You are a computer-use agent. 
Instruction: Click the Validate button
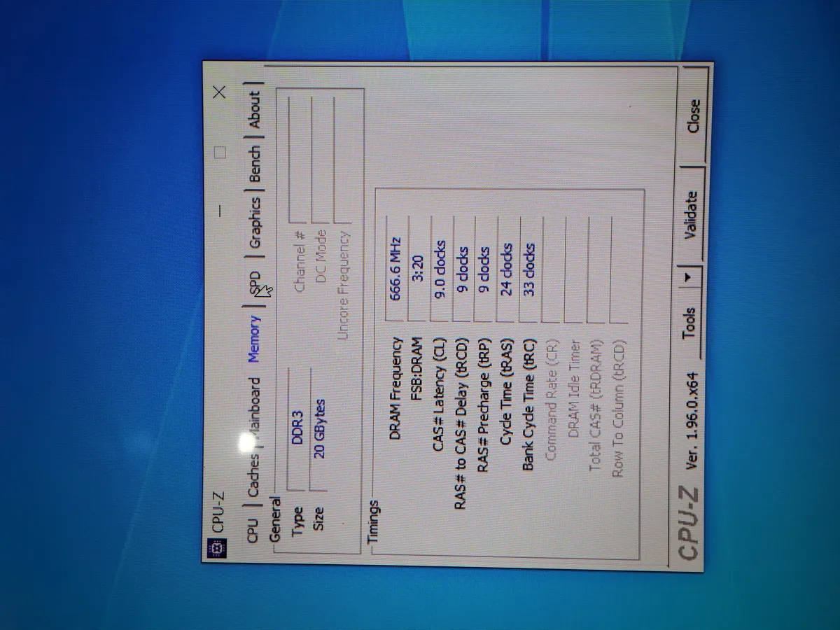tap(689, 214)
